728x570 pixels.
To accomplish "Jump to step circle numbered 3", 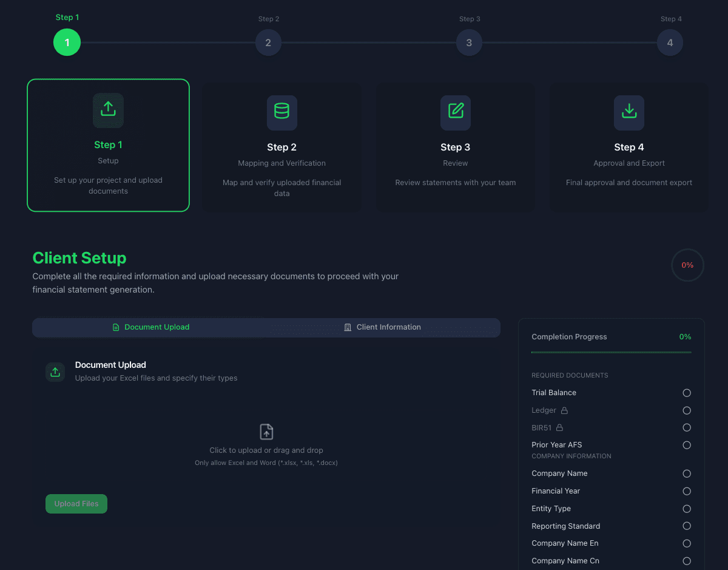I will [x=469, y=42].
